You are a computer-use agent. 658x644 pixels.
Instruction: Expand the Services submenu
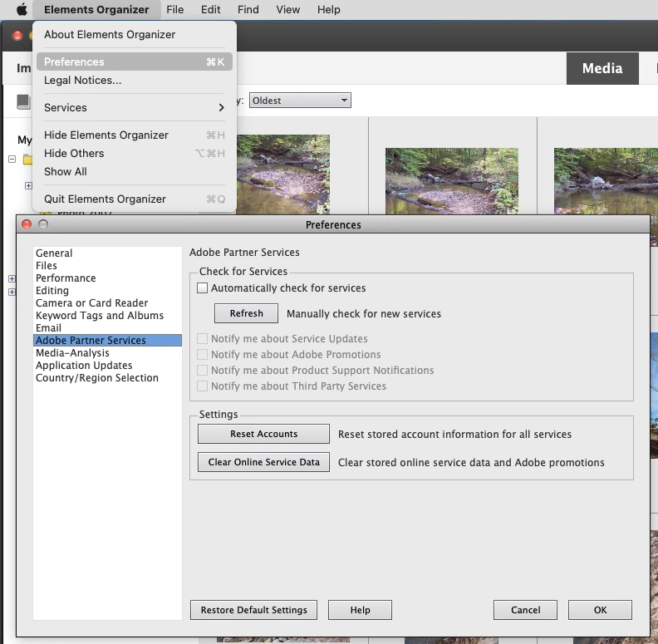[x=135, y=107]
